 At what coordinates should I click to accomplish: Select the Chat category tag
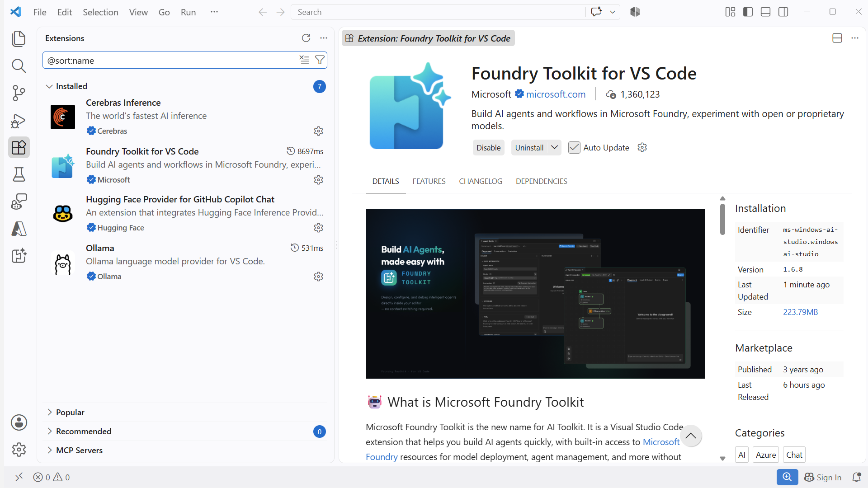pyautogui.click(x=794, y=455)
